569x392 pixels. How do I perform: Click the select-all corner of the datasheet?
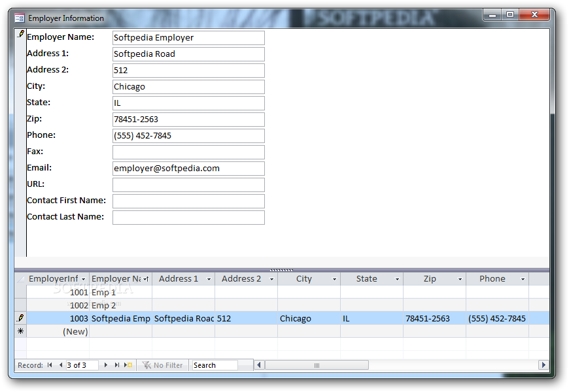click(21, 279)
